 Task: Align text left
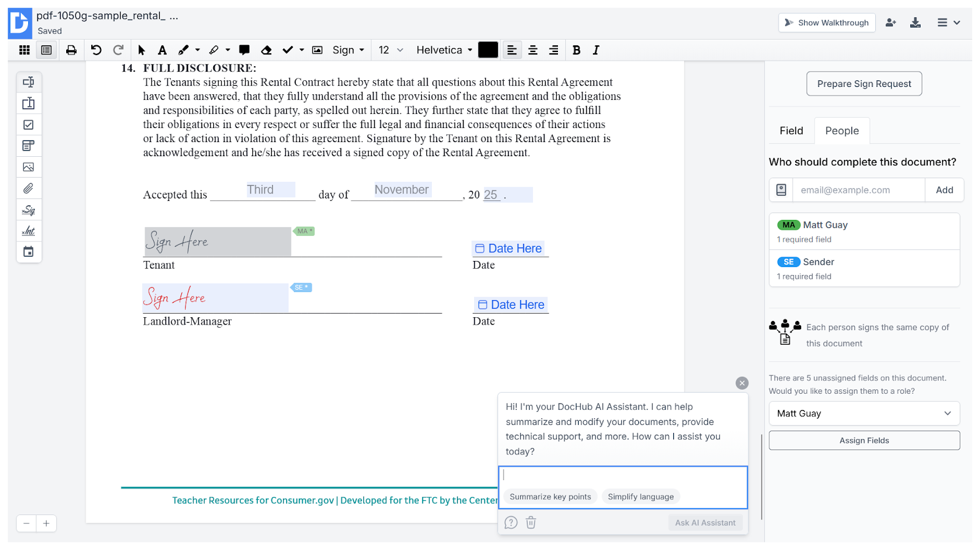[x=512, y=50]
